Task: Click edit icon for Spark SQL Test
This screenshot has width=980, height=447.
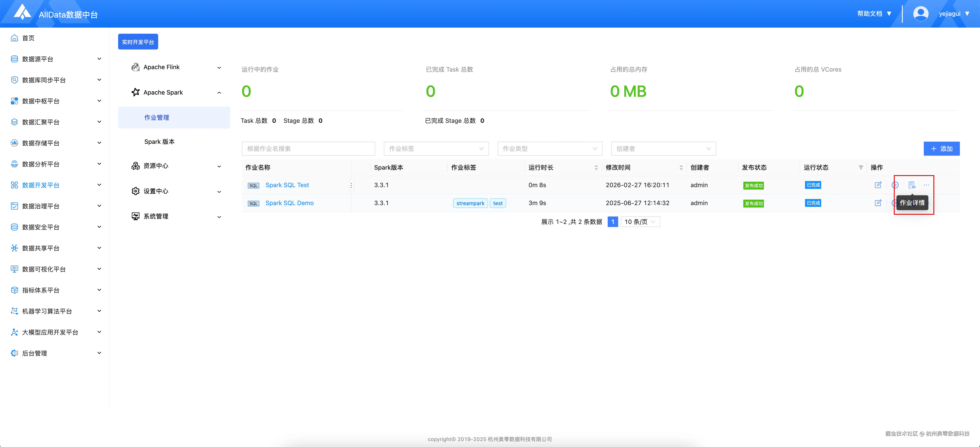Action: (x=878, y=185)
